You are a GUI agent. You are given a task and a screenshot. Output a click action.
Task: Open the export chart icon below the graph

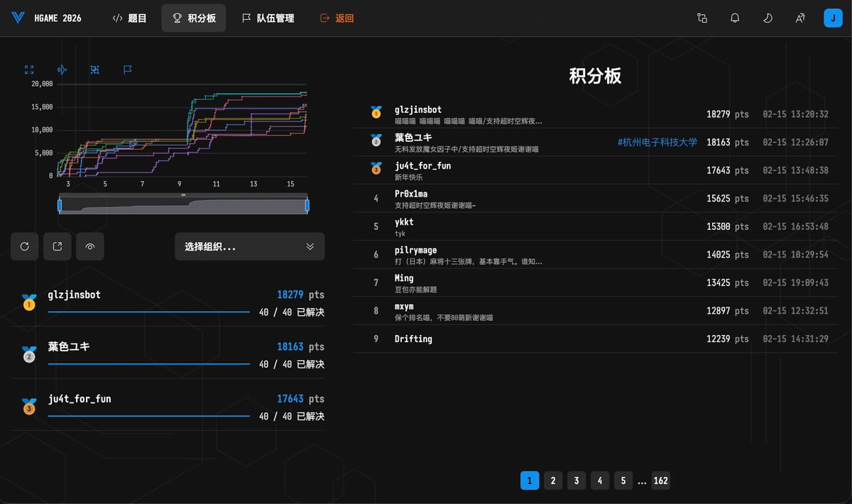[58, 246]
